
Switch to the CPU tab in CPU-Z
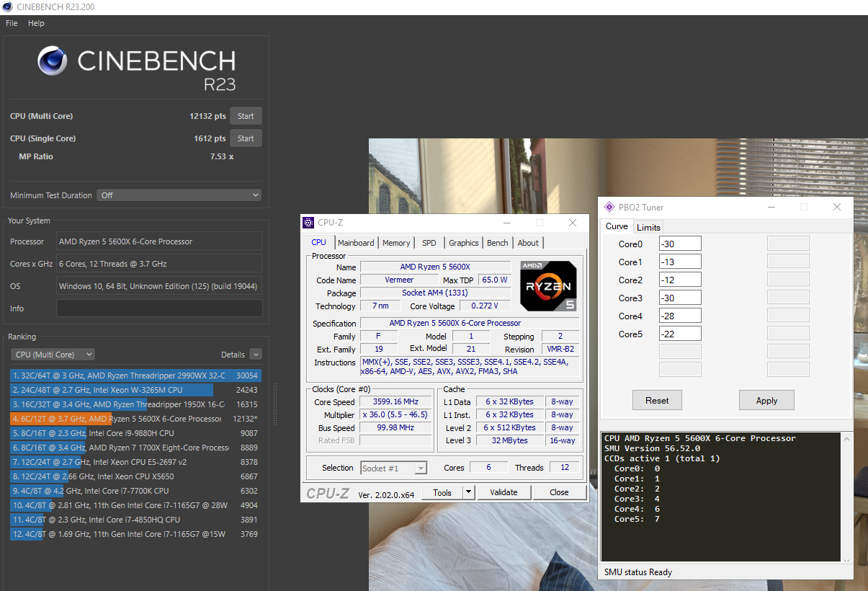318,242
